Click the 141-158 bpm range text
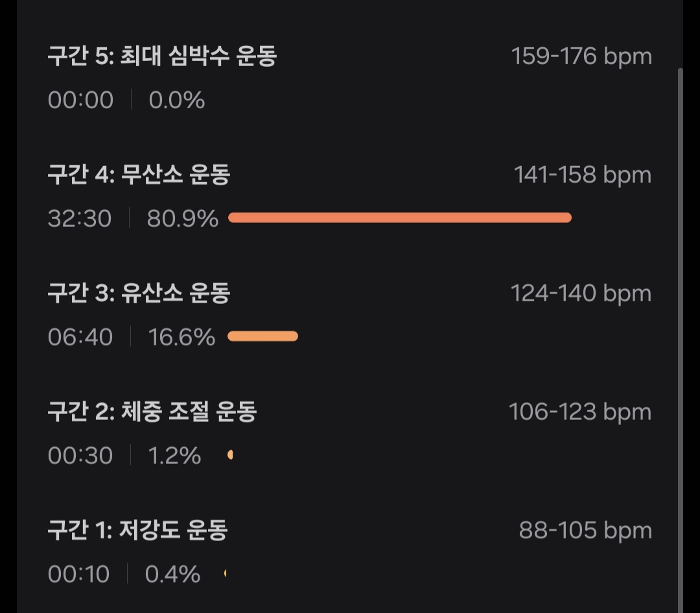This screenshot has height=613, width=700. coord(582,175)
